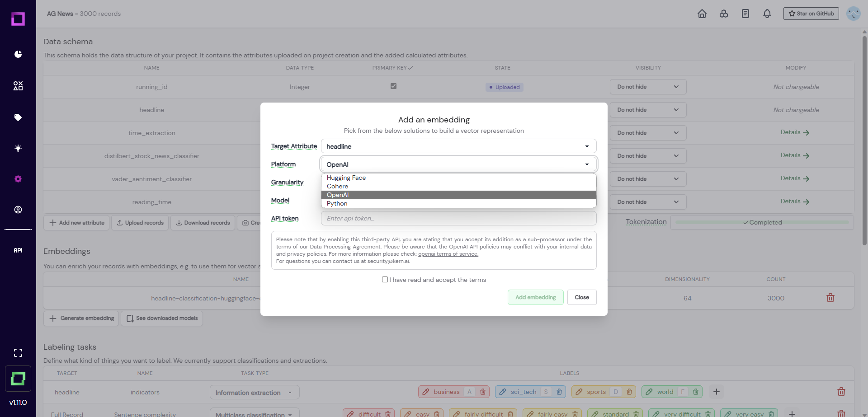
Task: Open the notifications bell
Action: point(767,14)
